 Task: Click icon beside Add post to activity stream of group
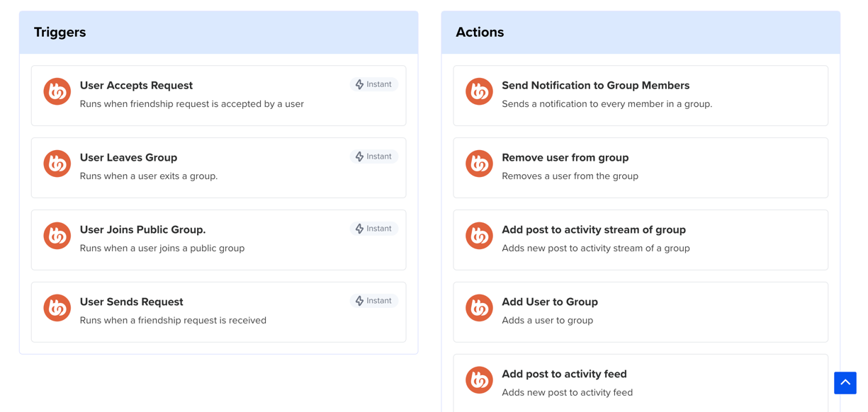coord(479,236)
